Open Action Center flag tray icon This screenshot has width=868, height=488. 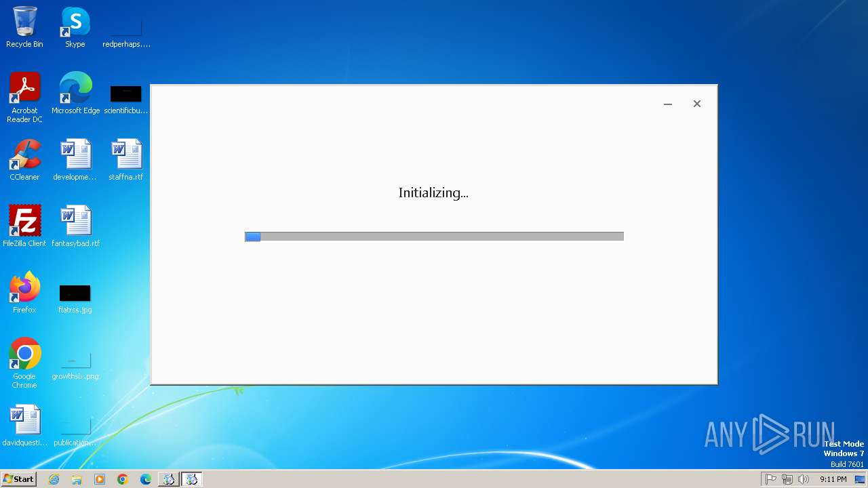(x=771, y=479)
